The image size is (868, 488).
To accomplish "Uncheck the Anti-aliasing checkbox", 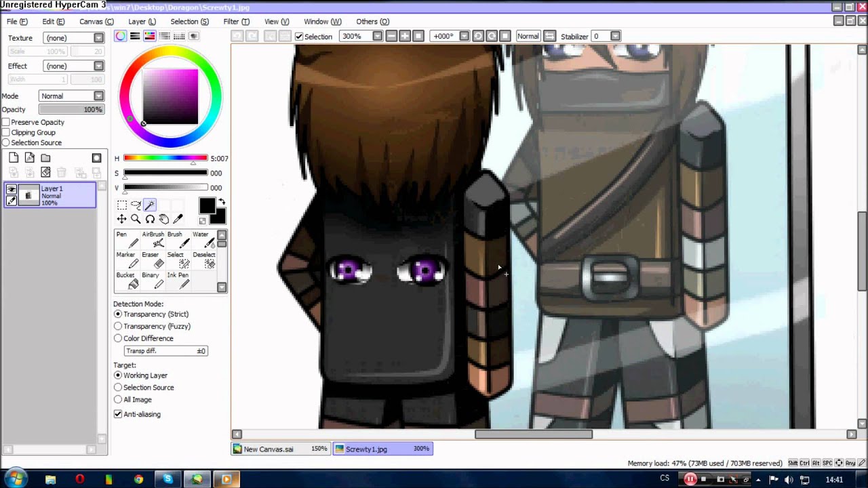I will [x=118, y=414].
